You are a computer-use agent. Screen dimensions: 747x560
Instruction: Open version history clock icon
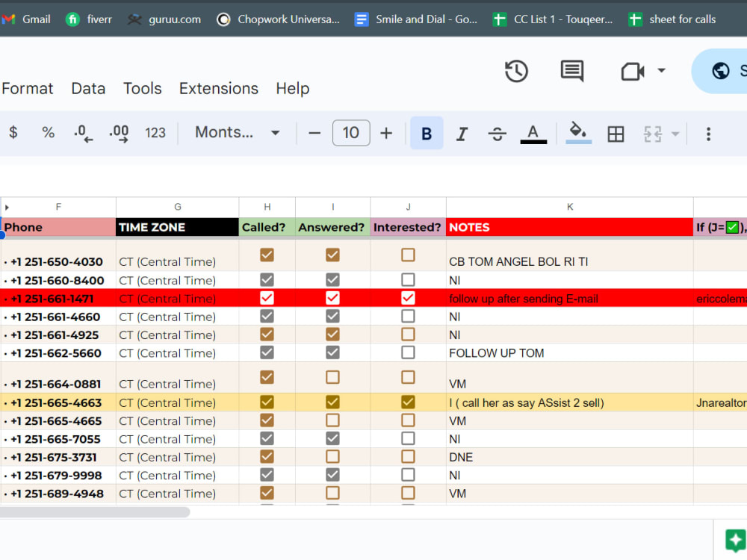point(516,72)
